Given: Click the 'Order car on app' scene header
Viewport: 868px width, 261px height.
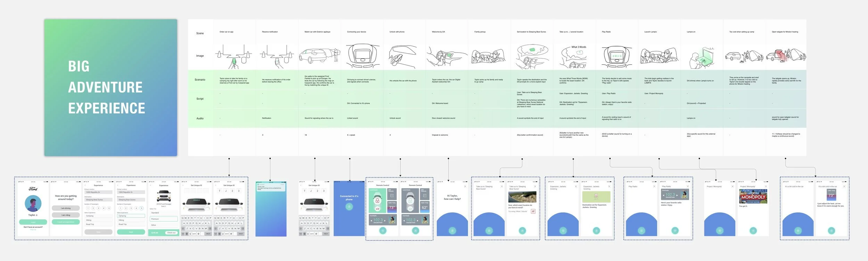Looking at the screenshot, I should point(226,32).
